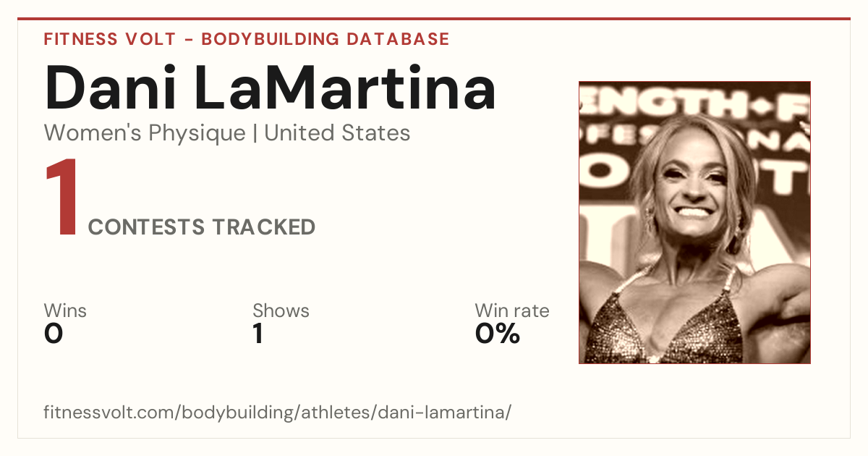Select the Dani LaMartina name heading
The image size is (868, 456).
point(270,88)
